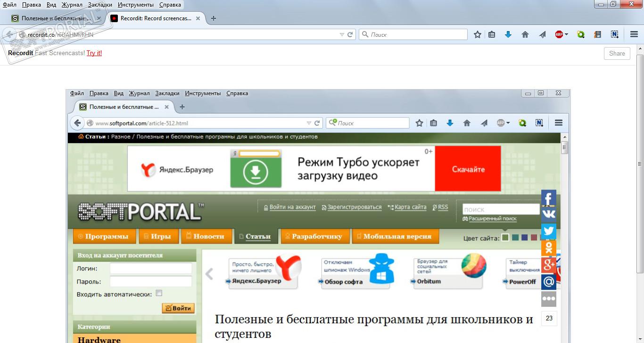Click the film strip extension icon in the outer toolbar

[597, 34]
